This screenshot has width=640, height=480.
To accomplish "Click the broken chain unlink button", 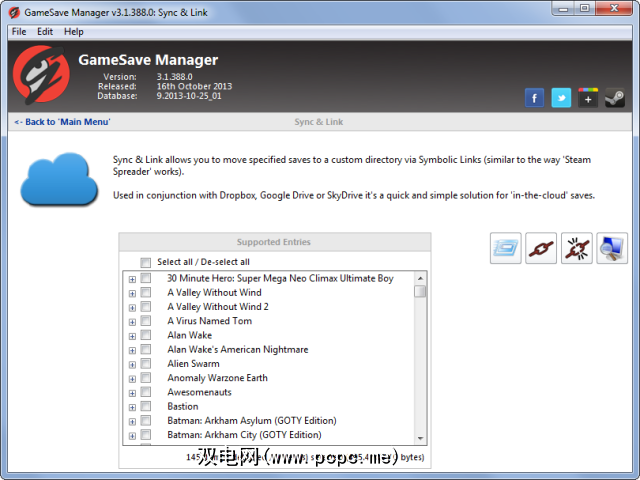I will point(576,248).
